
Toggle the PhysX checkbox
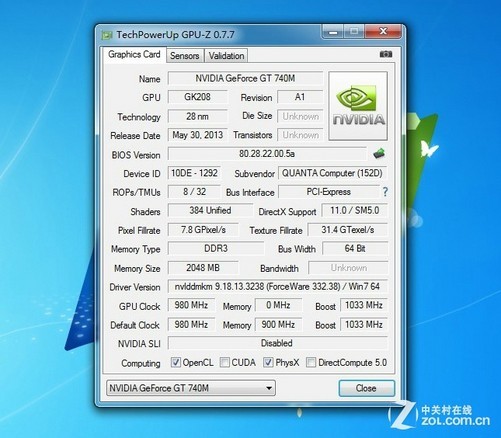[268, 362]
